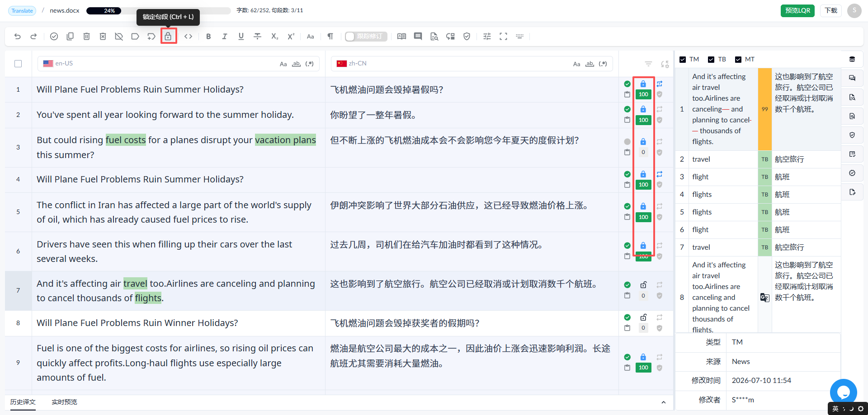Switch to the 实时预览 tab
The image size is (868, 415).
click(x=64, y=402)
